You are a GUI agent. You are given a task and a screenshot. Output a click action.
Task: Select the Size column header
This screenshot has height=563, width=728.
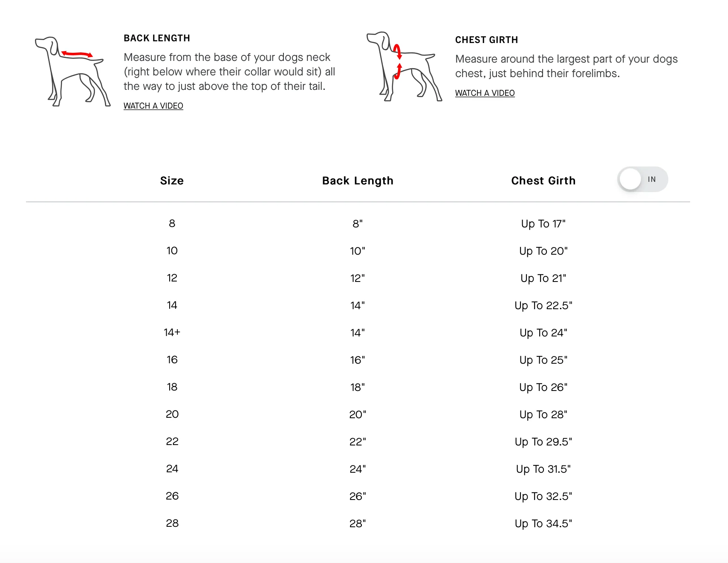tap(172, 181)
